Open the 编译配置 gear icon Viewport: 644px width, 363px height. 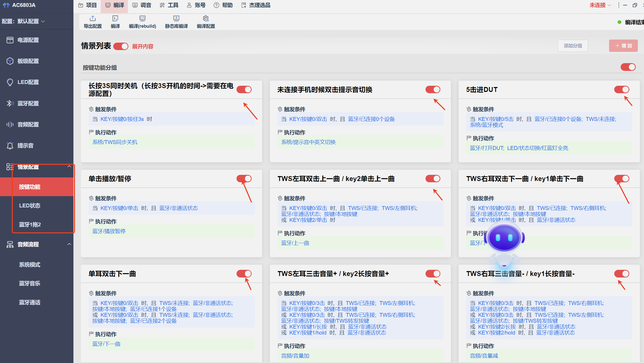tap(206, 18)
